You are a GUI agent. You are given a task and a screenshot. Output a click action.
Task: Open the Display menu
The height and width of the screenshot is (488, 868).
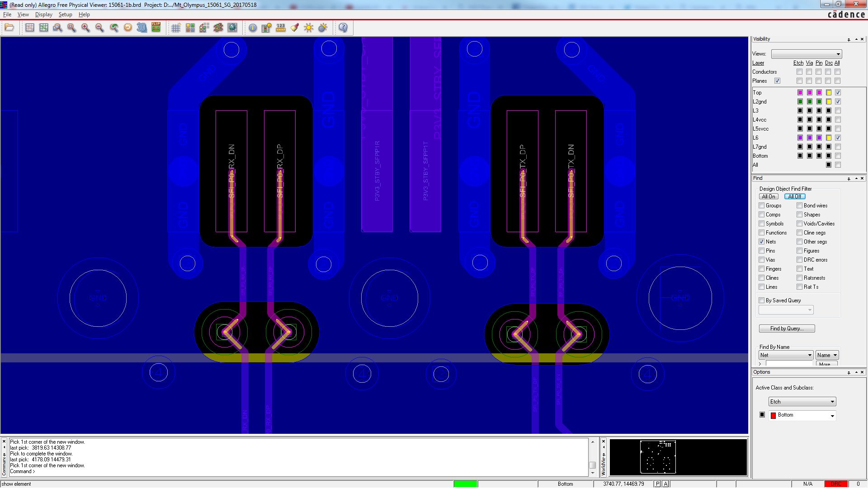[x=43, y=14]
